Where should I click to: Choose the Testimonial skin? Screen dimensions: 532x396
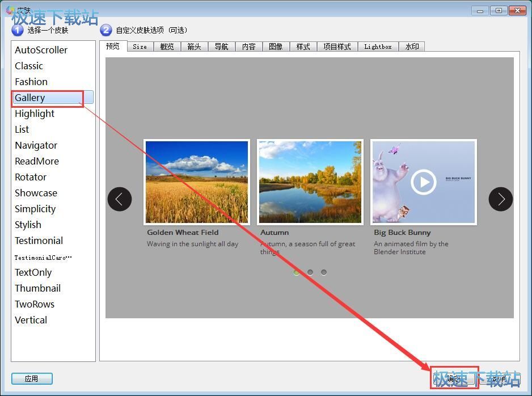pos(53,241)
